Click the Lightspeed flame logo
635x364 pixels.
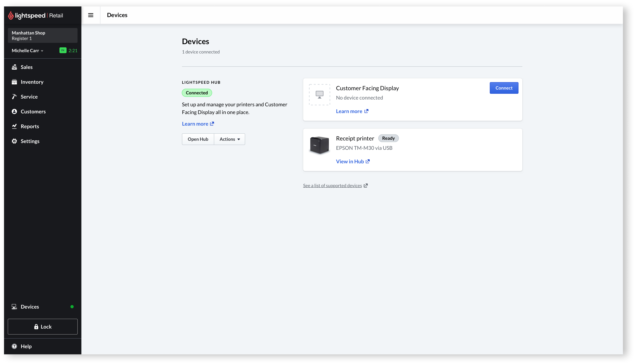coord(11,15)
